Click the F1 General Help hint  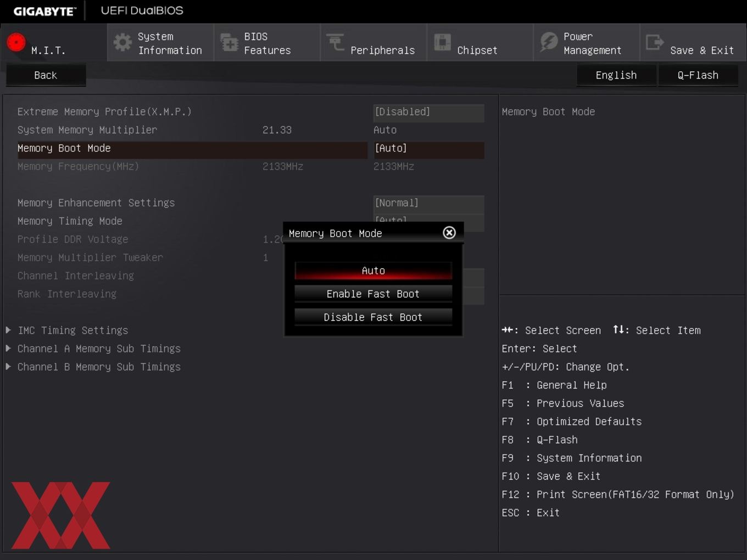click(x=554, y=385)
